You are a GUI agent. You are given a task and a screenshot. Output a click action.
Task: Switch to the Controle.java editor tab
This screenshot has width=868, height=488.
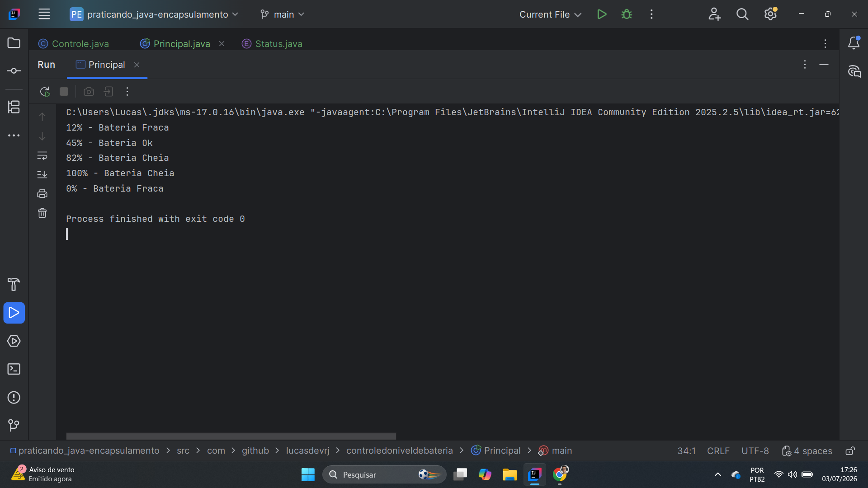click(x=74, y=44)
